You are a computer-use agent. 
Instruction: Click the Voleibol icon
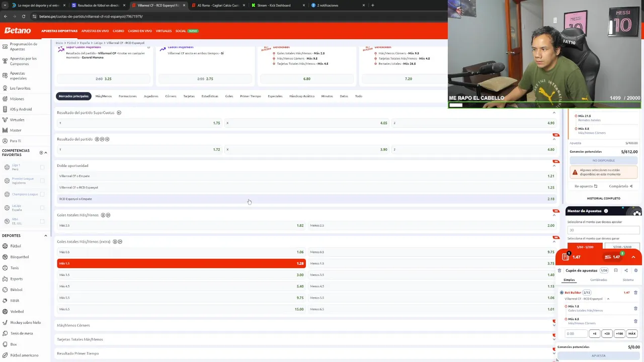(x=5, y=311)
